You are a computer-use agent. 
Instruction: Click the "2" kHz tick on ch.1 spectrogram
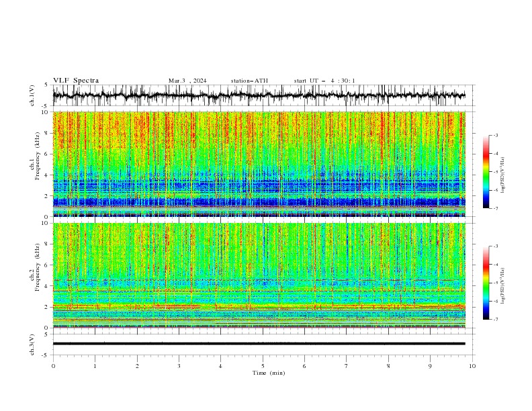tap(46, 196)
